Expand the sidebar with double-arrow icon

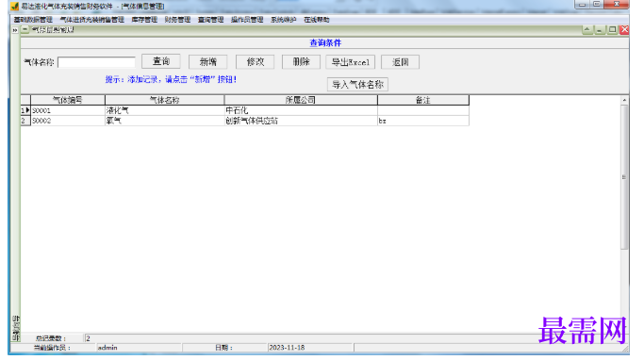click(15, 30)
